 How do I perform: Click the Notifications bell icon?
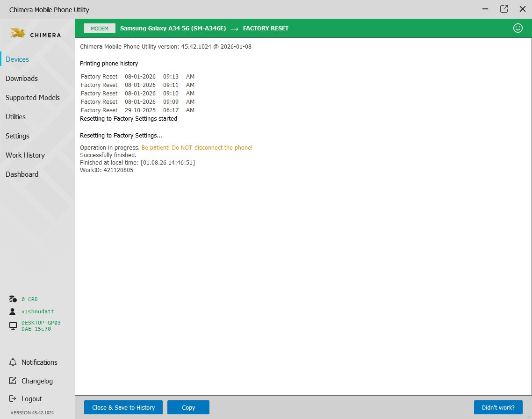coord(13,362)
